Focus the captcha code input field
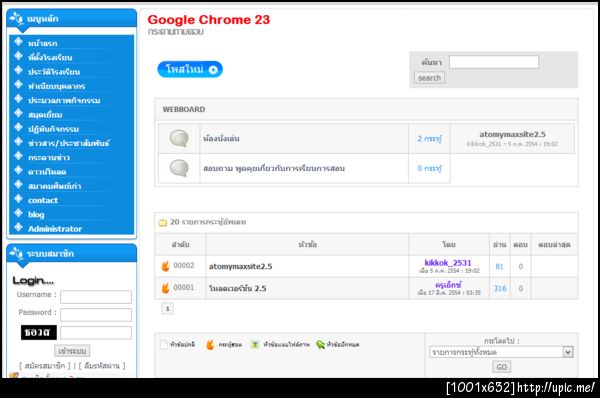 96,333
